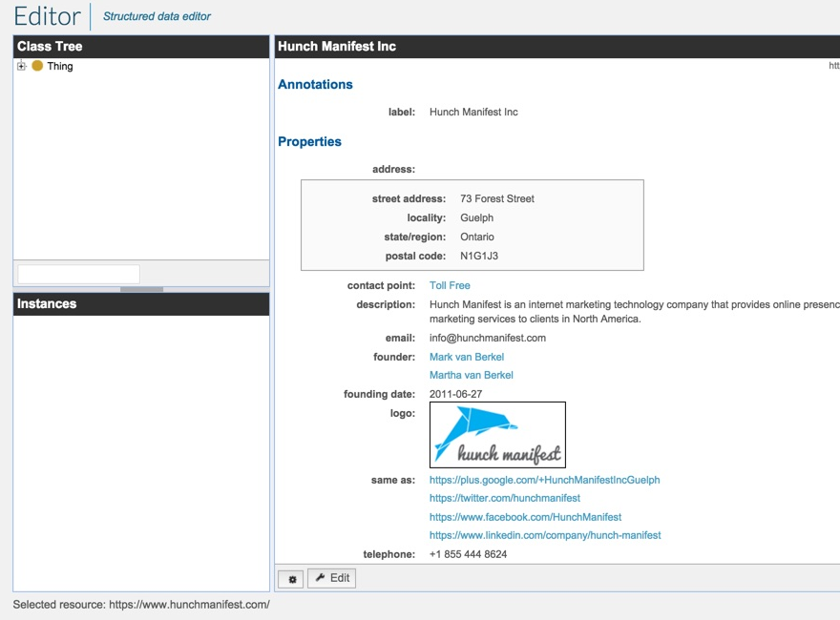
Task: Click the Edit button with wrench
Action: [x=331, y=578]
